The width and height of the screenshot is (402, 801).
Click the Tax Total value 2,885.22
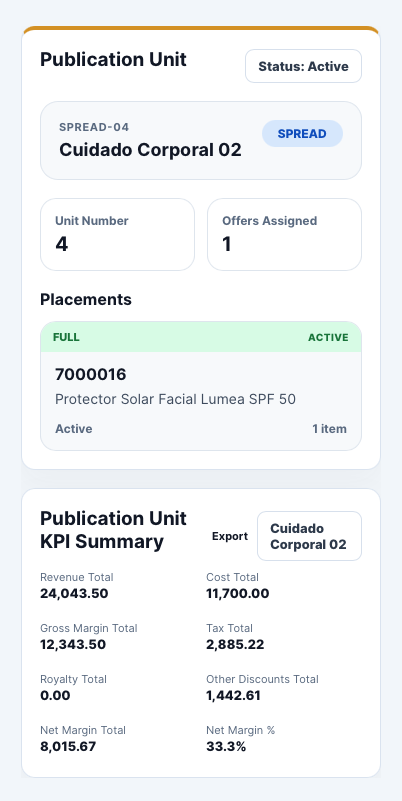235,644
